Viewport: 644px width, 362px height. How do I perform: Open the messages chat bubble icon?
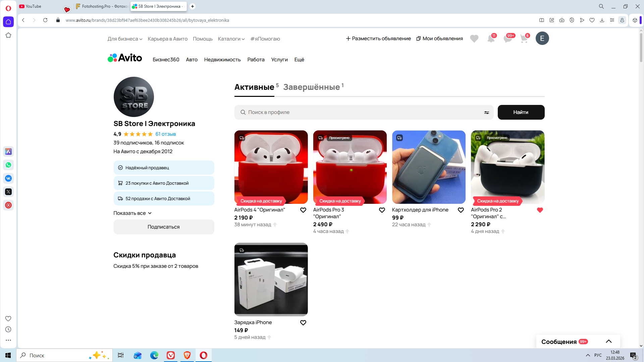pos(508,39)
